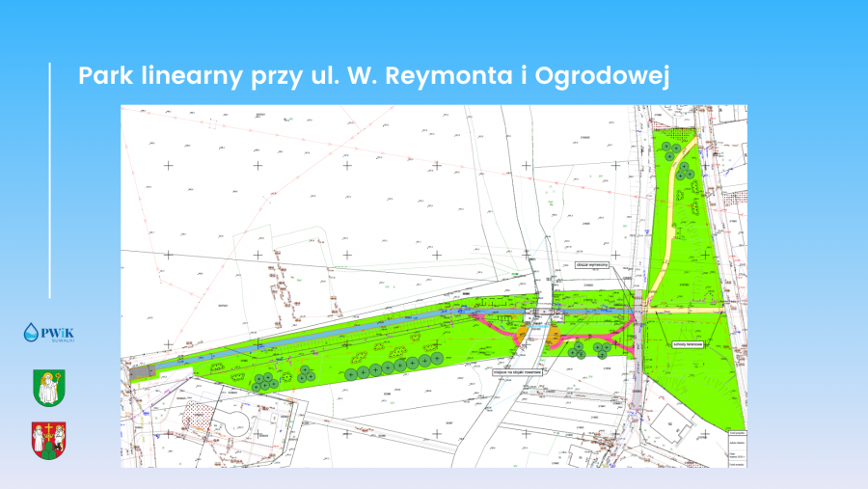Select the 'schody terenowe' map label
The height and width of the screenshot is (489, 868).
(692, 343)
